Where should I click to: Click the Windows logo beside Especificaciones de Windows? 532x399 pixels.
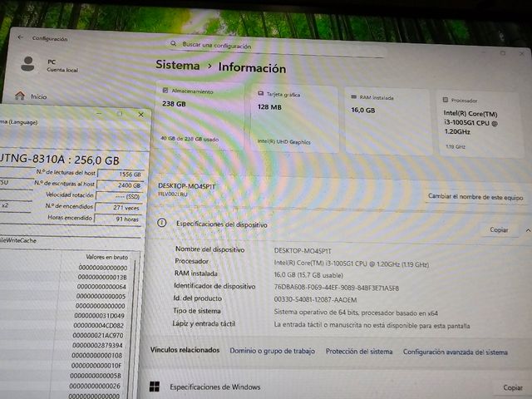[x=155, y=387]
